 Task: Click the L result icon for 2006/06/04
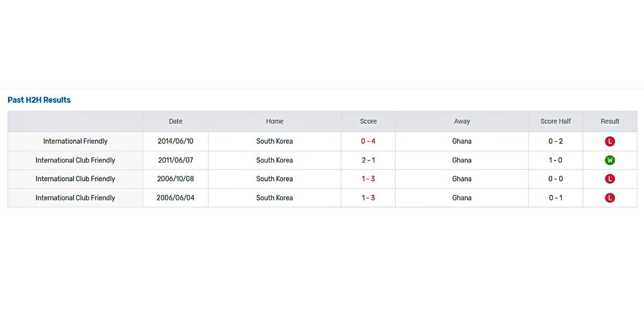[610, 198]
